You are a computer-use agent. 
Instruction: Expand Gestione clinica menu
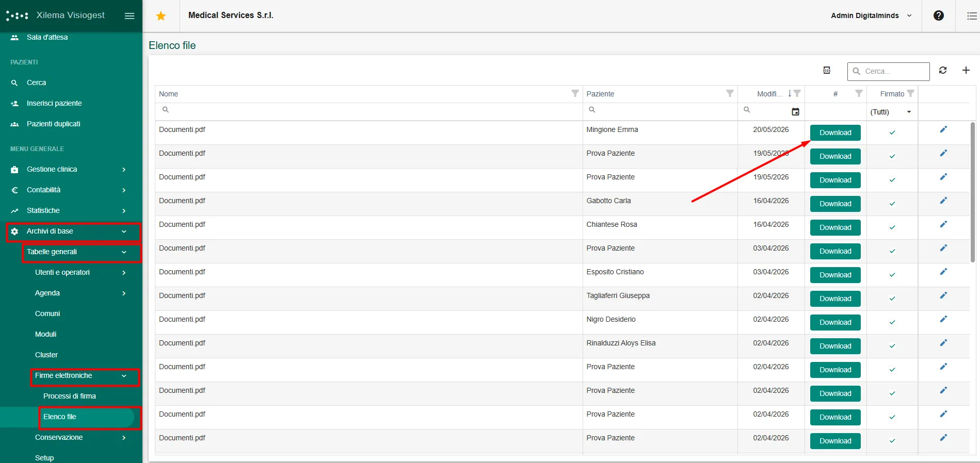click(71, 169)
